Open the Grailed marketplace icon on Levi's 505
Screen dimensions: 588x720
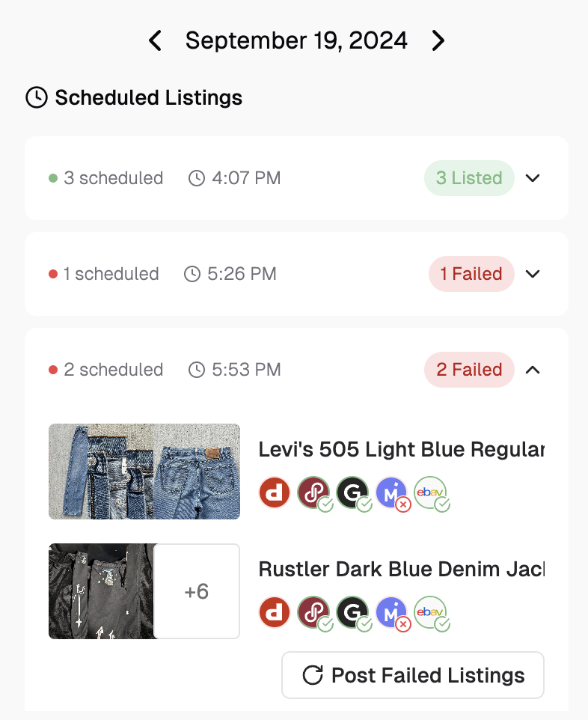pos(353,492)
